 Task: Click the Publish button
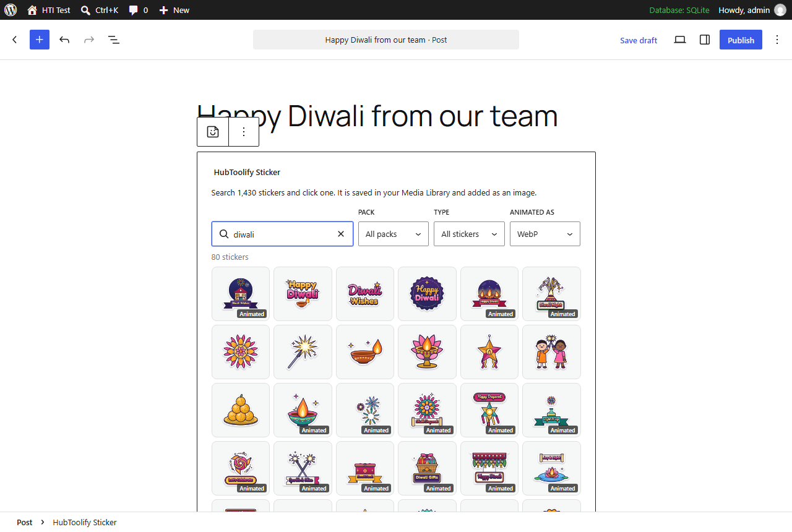pos(741,40)
